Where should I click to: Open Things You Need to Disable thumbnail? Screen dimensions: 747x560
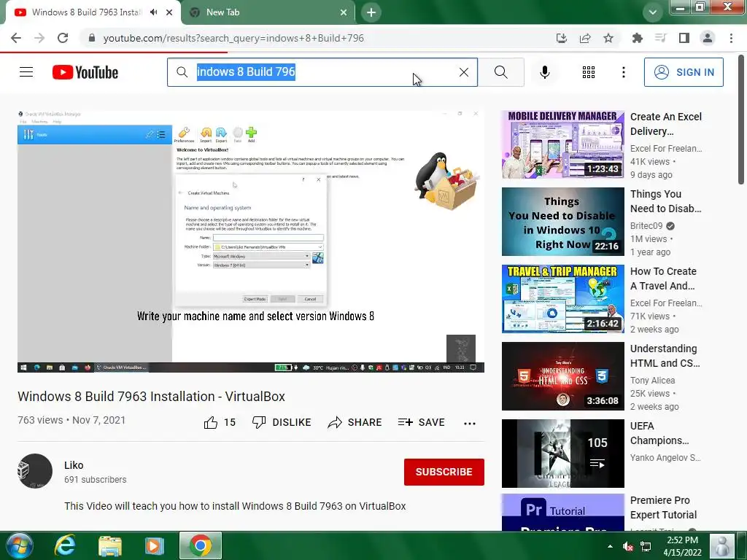(x=562, y=222)
